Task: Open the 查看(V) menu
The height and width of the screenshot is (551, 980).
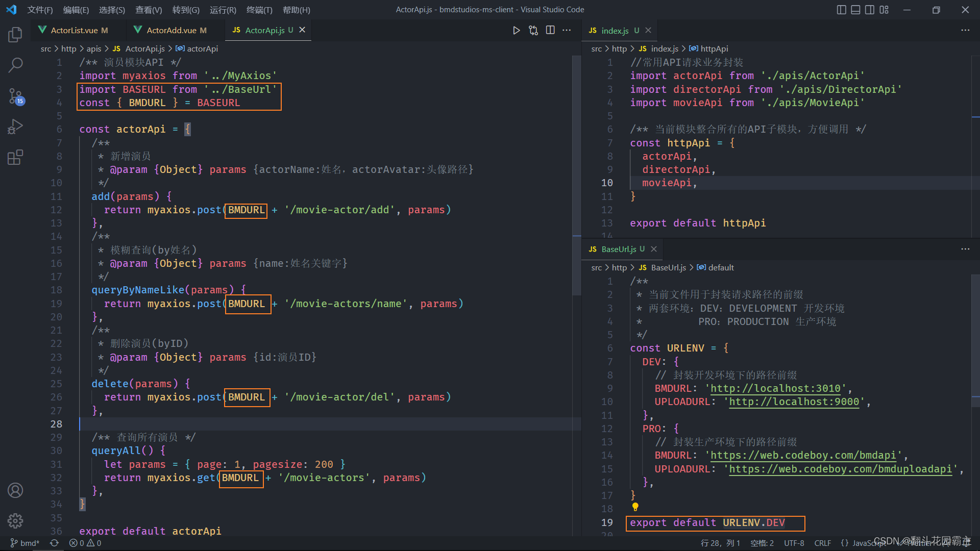Action: [x=149, y=10]
